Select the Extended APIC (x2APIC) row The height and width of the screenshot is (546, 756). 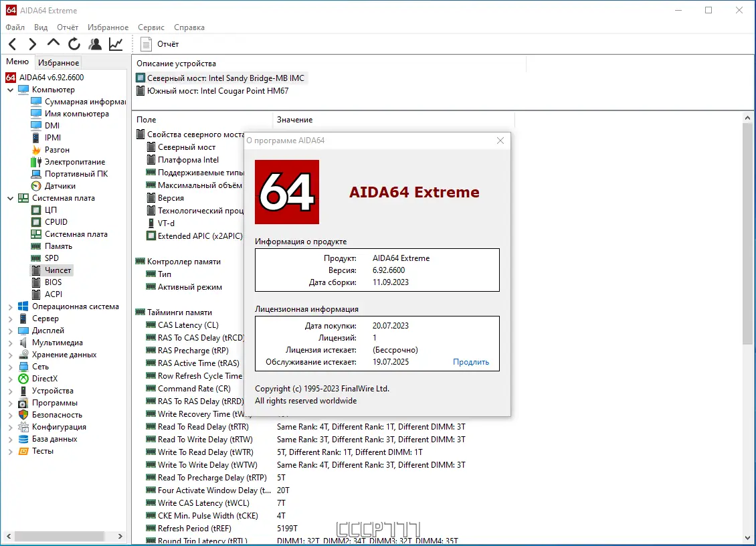coord(194,236)
